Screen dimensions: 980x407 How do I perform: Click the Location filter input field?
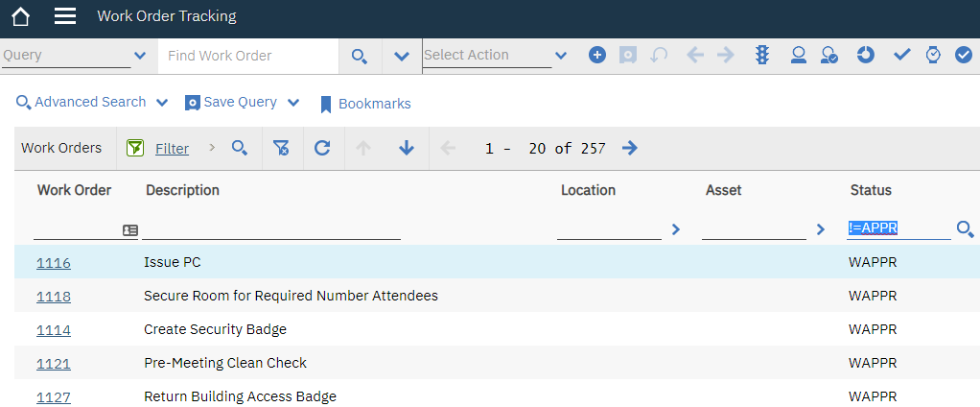pyautogui.click(x=609, y=228)
